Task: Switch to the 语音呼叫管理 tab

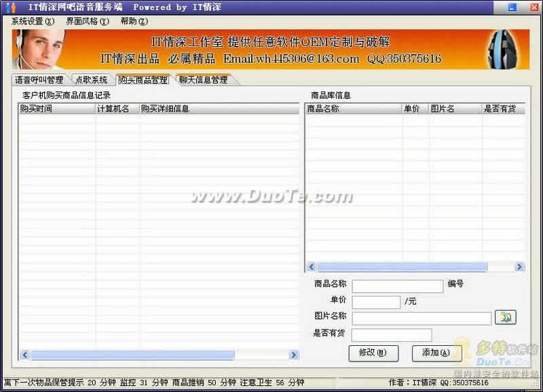Action: click(39, 80)
